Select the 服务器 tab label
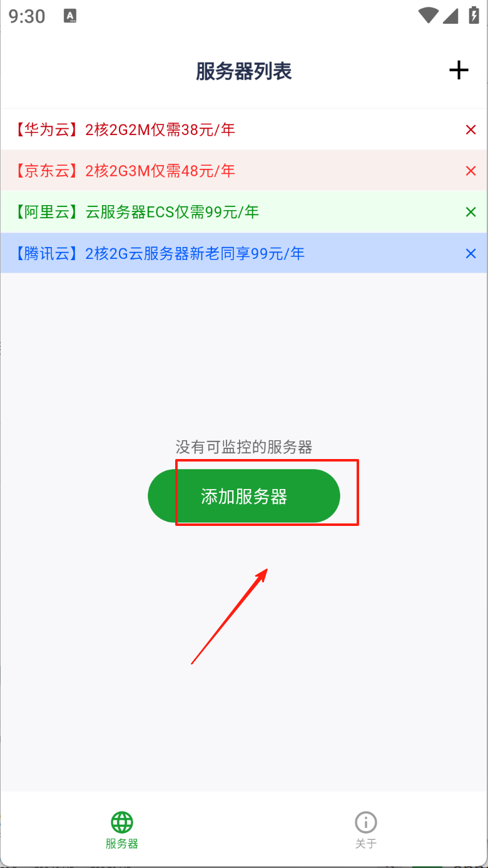This screenshot has height=868, width=488. coord(122,844)
